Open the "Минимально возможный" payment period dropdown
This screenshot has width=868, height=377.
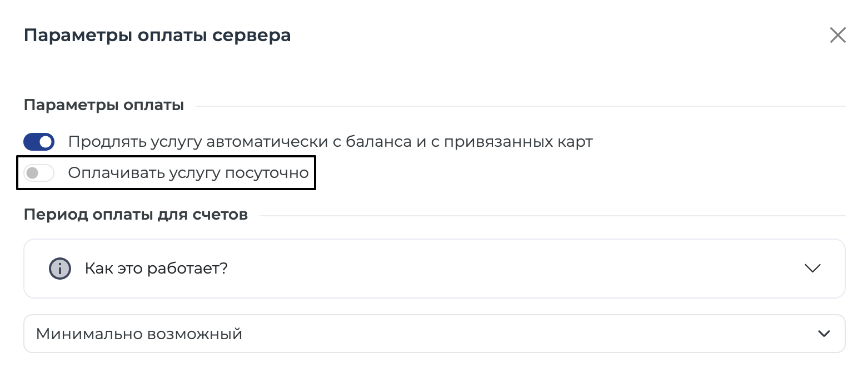click(x=434, y=334)
